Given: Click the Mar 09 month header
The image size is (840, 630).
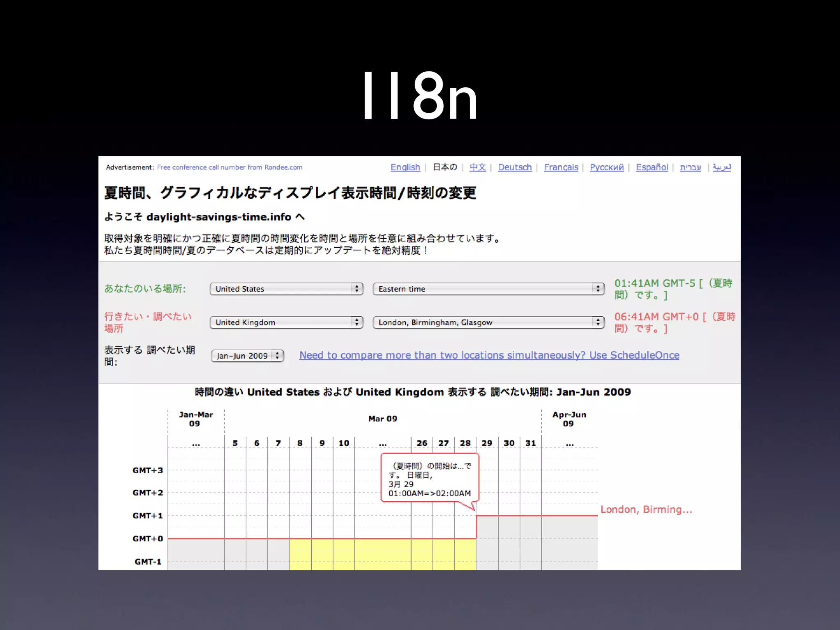Looking at the screenshot, I should click(383, 419).
